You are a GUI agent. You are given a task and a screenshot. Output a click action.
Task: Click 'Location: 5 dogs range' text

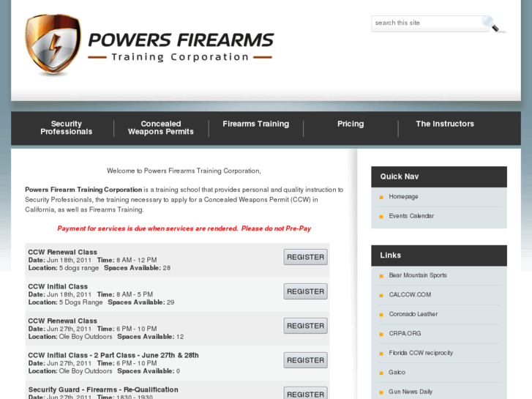coord(64,268)
